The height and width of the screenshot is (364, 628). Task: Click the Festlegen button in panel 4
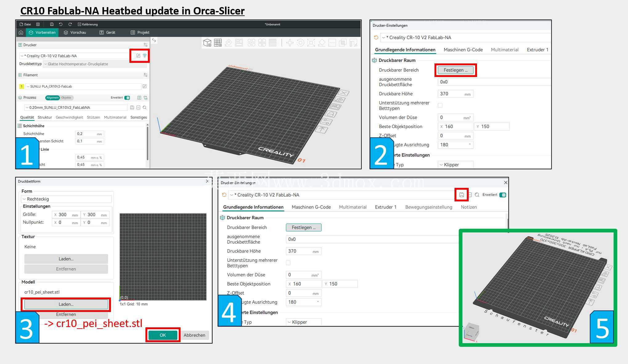(x=304, y=228)
